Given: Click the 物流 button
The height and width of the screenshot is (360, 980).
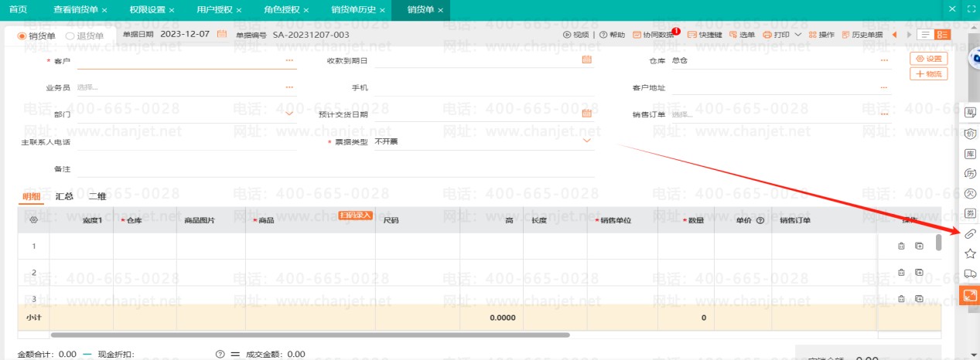Looking at the screenshot, I should pyautogui.click(x=929, y=73).
